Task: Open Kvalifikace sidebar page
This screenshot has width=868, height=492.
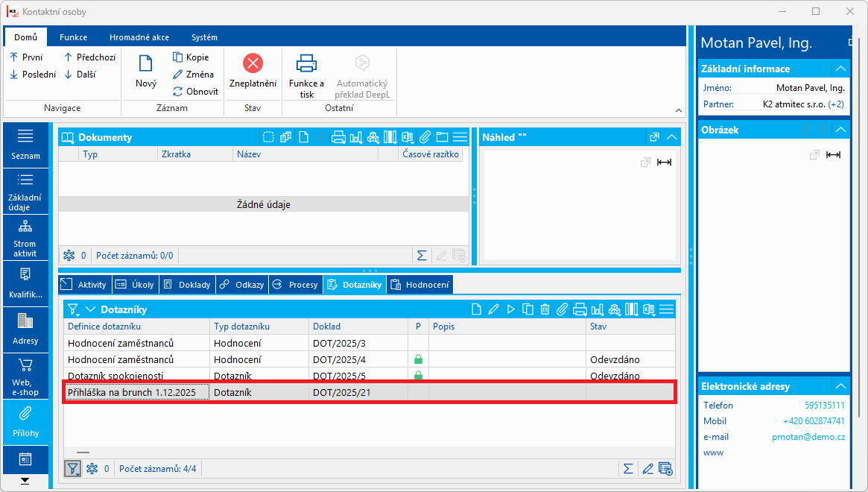Action: (x=25, y=284)
